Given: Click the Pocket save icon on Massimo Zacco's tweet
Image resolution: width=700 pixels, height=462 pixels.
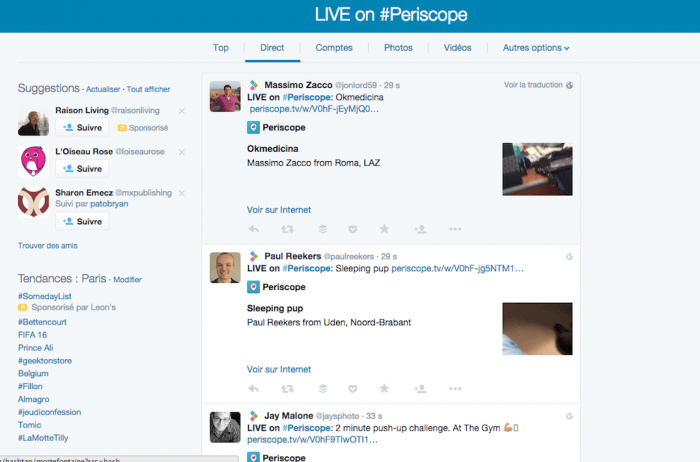Looking at the screenshot, I should pyautogui.click(x=353, y=229).
